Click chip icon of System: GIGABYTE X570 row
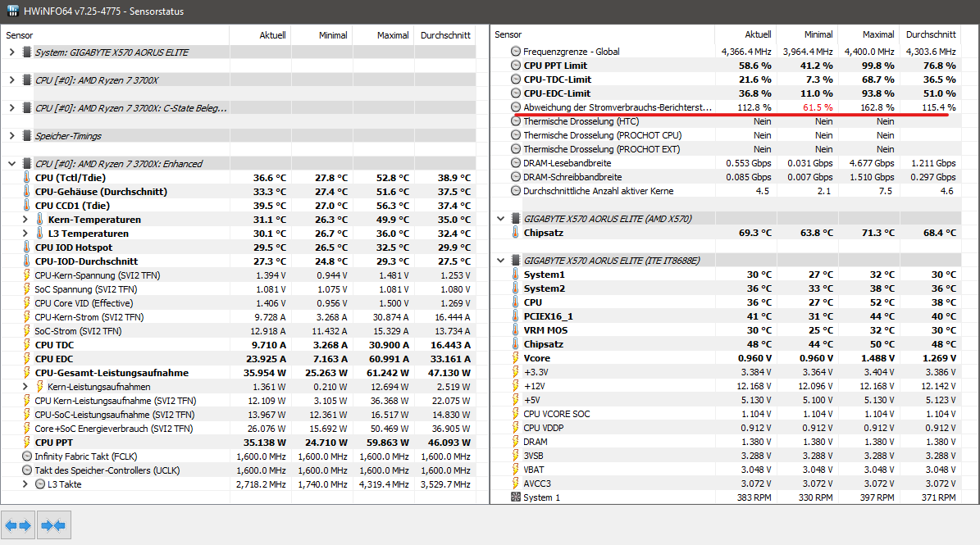Viewport: 980px width, 545px height. pyautogui.click(x=27, y=52)
